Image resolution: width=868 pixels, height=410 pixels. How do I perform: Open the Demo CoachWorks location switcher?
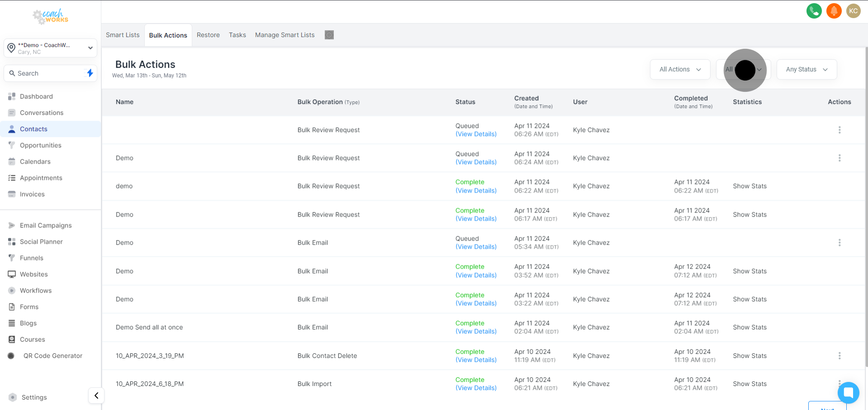coord(50,48)
